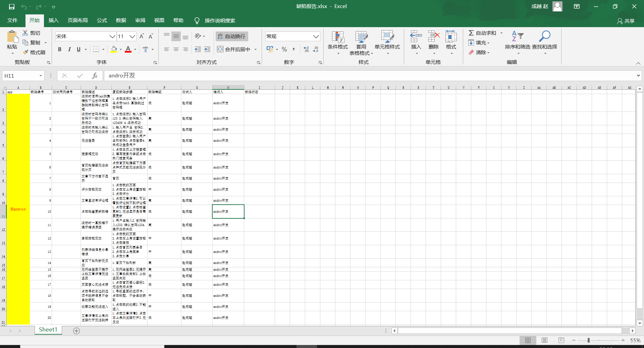The width and height of the screenshot is (644, 348).
Task: Toggle Wrap Text (自动换行)
Action: (x=232, y=36)
